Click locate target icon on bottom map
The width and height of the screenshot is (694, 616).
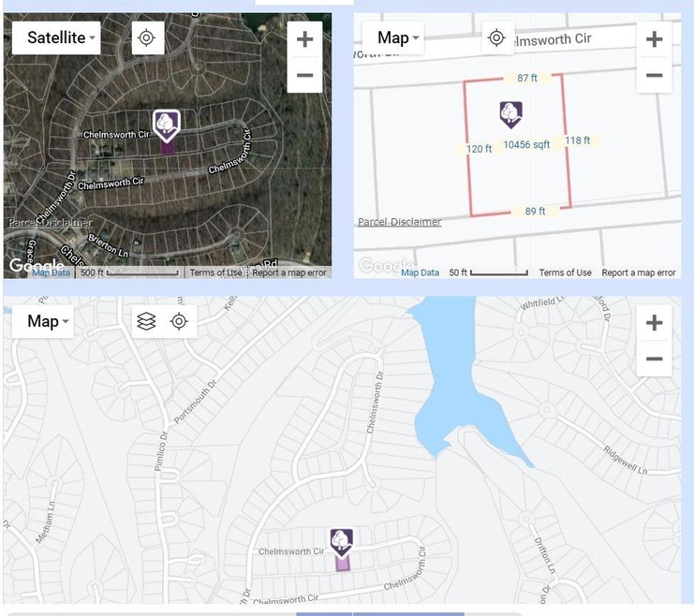coord(179,322)
